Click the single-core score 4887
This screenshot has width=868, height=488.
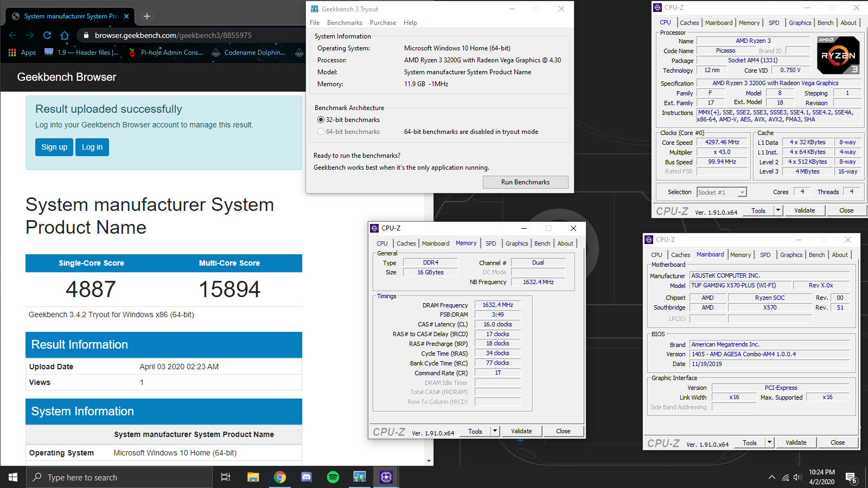(91, 289)
